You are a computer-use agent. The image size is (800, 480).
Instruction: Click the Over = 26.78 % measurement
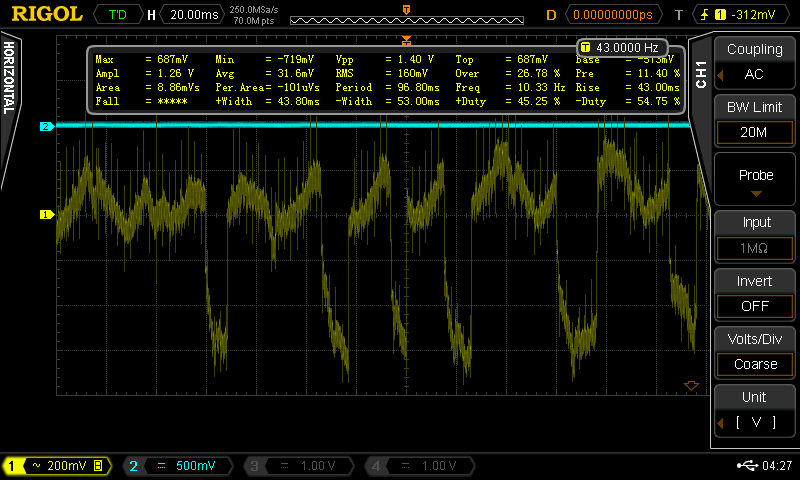pos(508,73)
